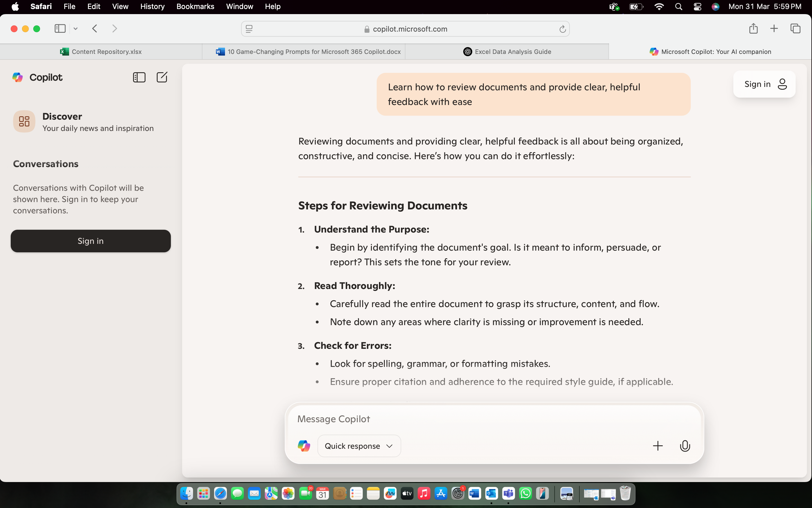
Task: Click the microphone icon in message box
Action: pos(685,446)
